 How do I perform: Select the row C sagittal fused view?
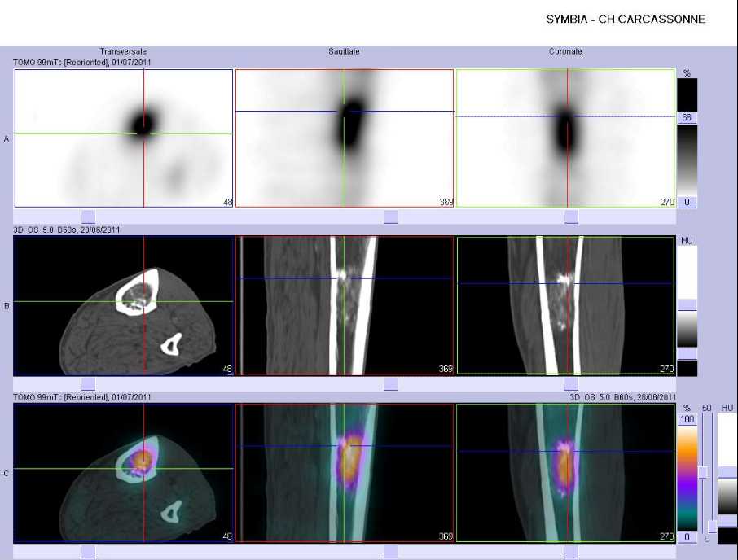click(x=345, y=473)
